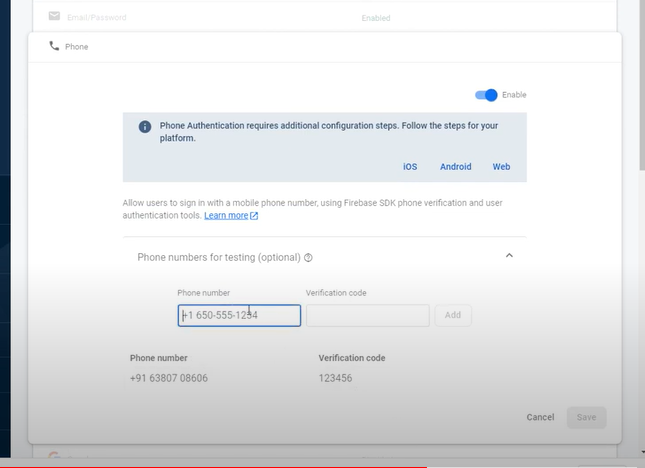Image resolution: width=645 pixels, height=468 pixels.
Task: Click the Phone handset icon
Action: pos(54,46)
